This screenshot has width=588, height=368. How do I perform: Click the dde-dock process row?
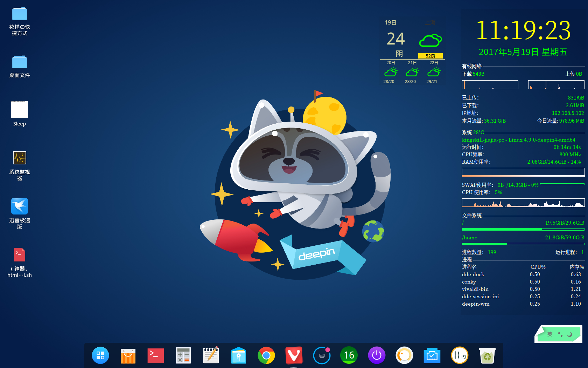(521, 274)
